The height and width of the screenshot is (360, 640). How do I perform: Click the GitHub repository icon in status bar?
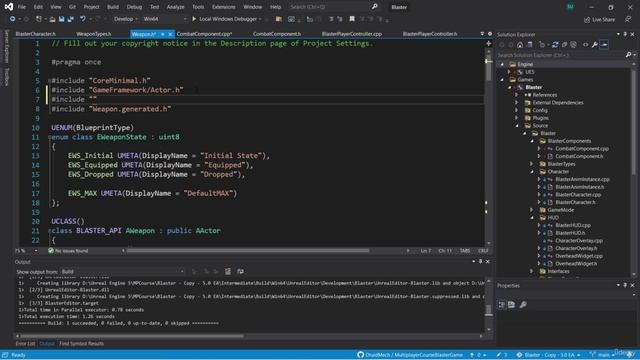tap(360, 355)
